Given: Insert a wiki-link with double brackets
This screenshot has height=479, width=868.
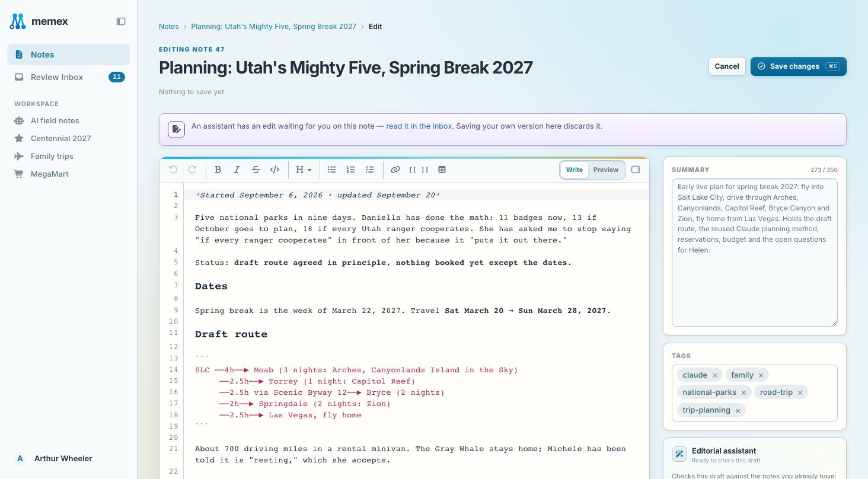Looking at the screenshot, I should click(x=419, y=170).
